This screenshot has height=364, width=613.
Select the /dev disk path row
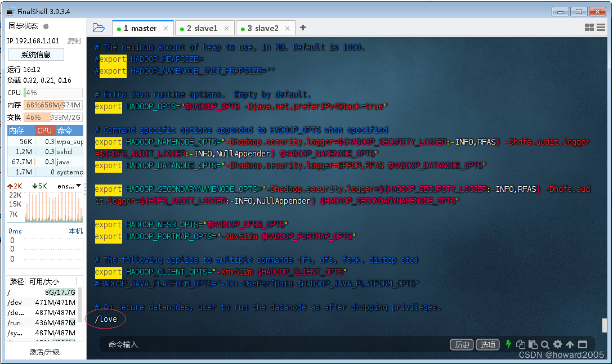[x=42, y=302]
